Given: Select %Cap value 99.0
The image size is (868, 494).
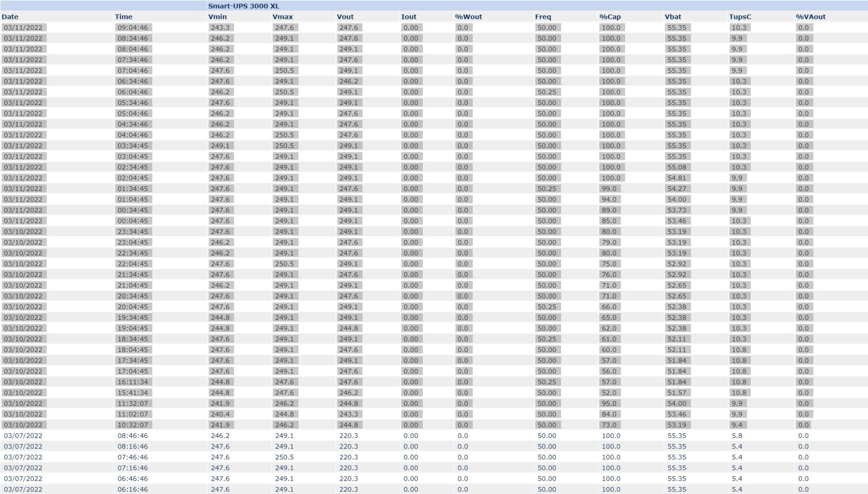Looking at the screenshot, I should (x=609, y=189).
